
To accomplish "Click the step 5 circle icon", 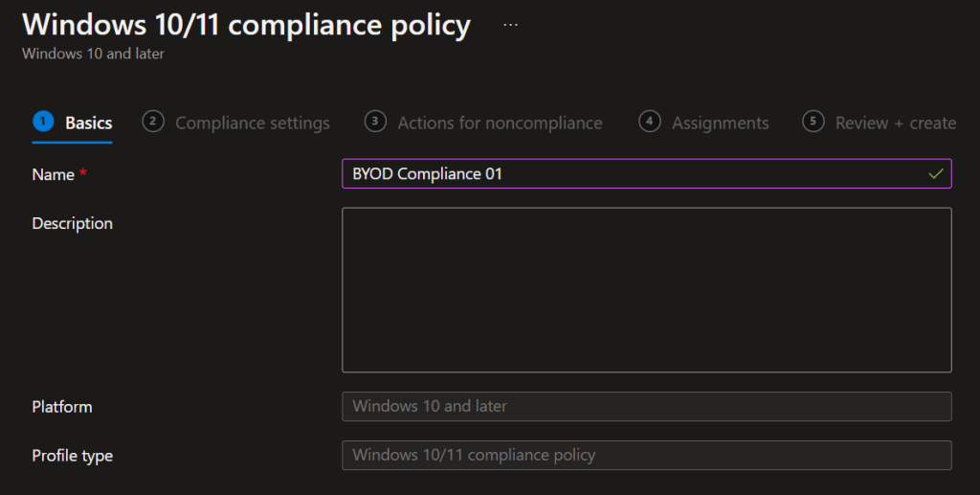I will pyautogui.click(x=813, y=122).
